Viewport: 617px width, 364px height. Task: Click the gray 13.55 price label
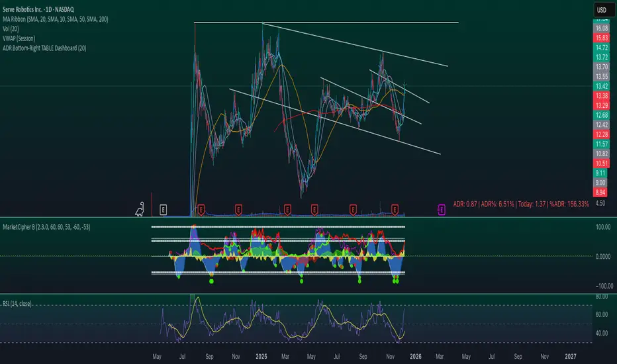tap(601, 76)
